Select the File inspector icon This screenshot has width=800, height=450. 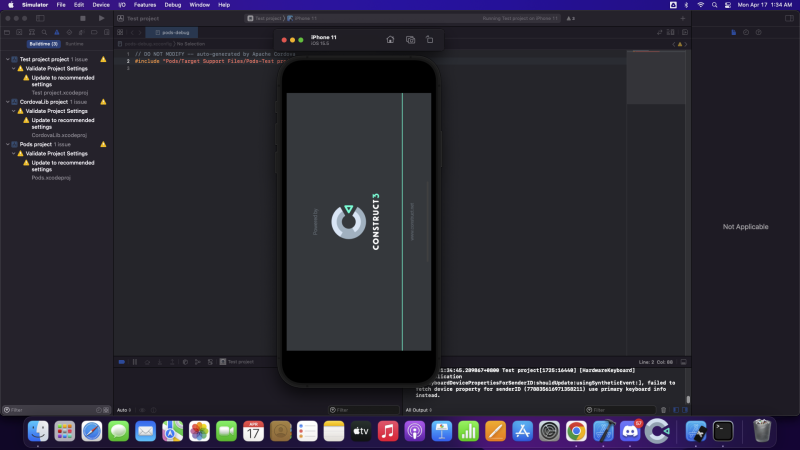[734, 32]
